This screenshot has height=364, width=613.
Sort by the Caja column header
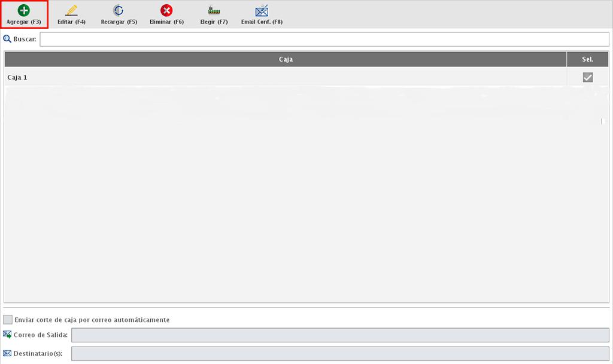click(x=286, y=59)
